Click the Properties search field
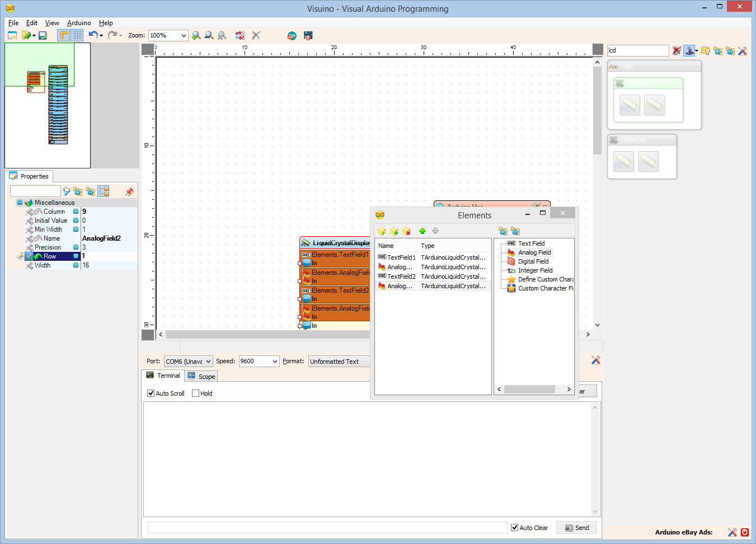The image size is (756, 544). tap(35, 191)
